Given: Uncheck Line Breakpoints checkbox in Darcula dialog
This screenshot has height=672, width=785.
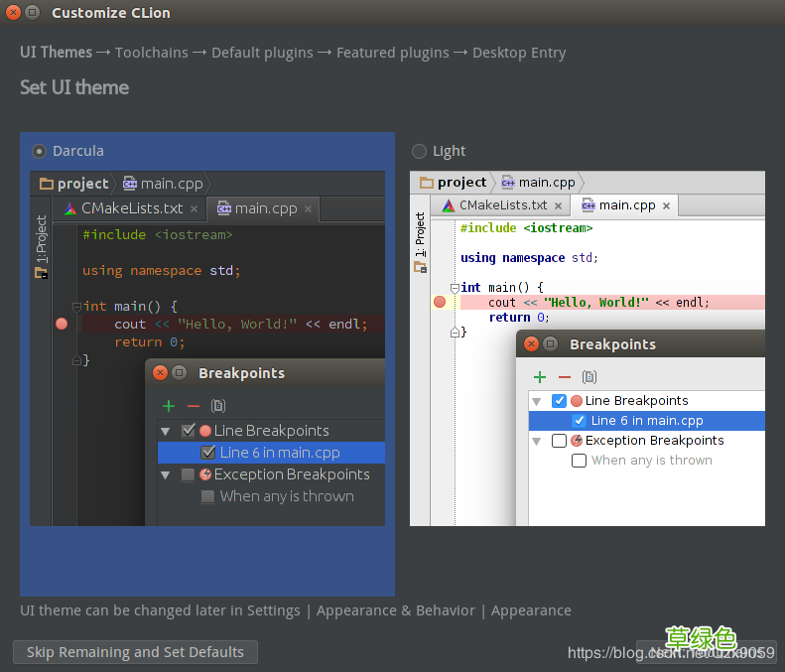Looking at the screenshot, I should [189, 431].
